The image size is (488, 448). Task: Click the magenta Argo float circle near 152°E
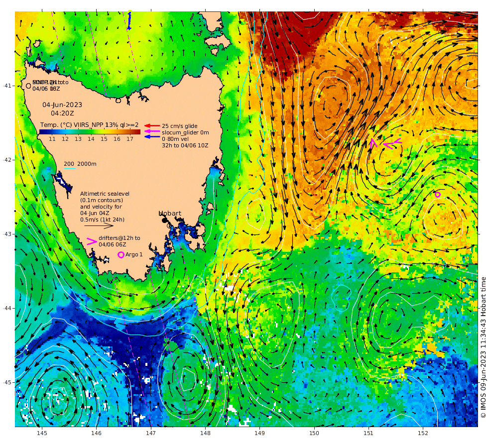pyautogui.click(x=437, y=195)
